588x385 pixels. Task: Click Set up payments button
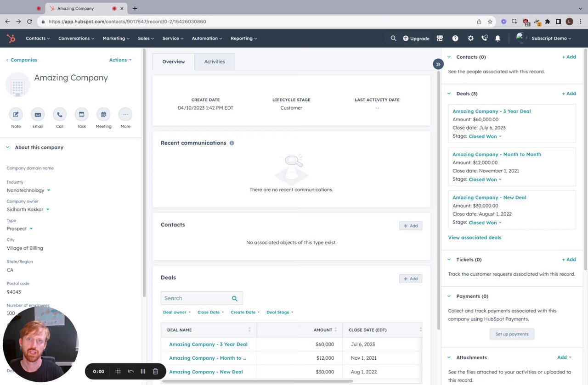click(x=512, y=334)
